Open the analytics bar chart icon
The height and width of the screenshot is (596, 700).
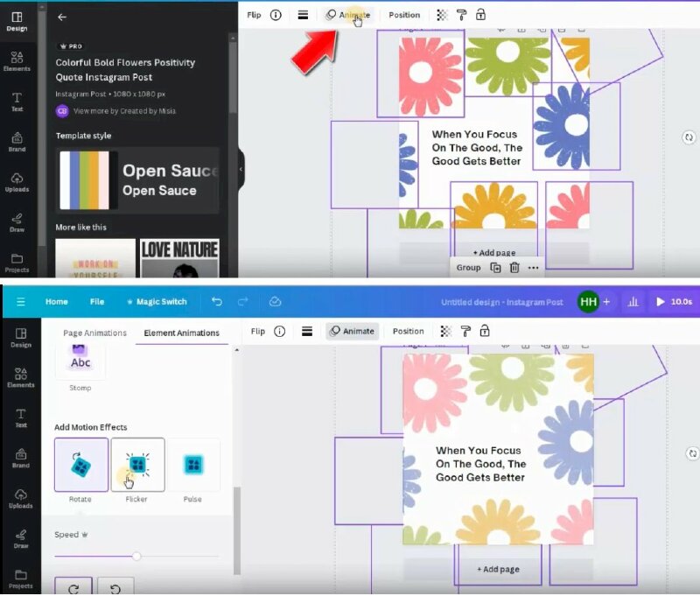pyautogui.click(x=633, y=302)
